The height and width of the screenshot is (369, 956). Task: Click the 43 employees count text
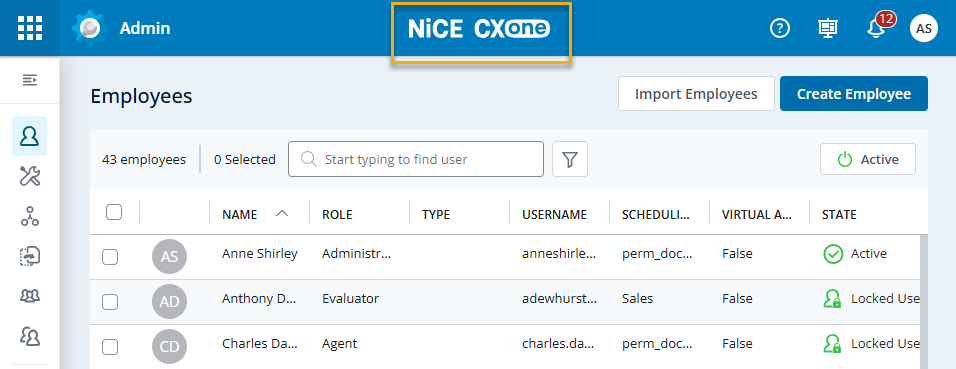[144, 159]
